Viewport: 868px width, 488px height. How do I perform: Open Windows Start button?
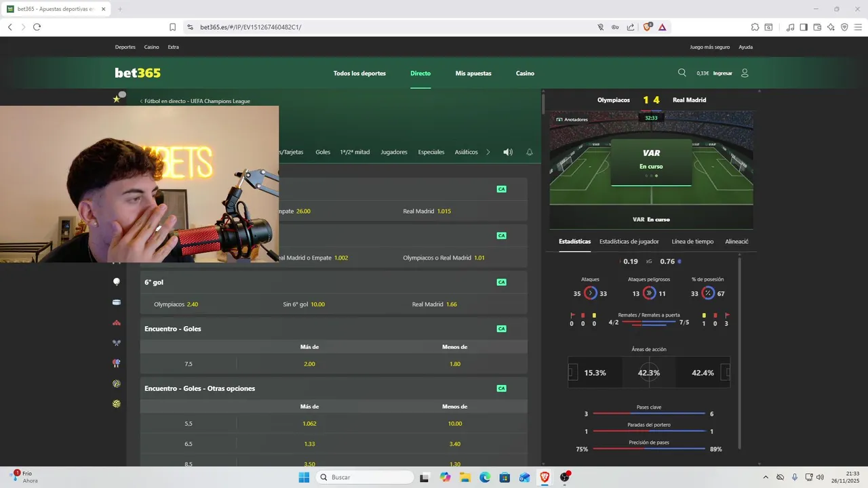(x=304, y=477)
